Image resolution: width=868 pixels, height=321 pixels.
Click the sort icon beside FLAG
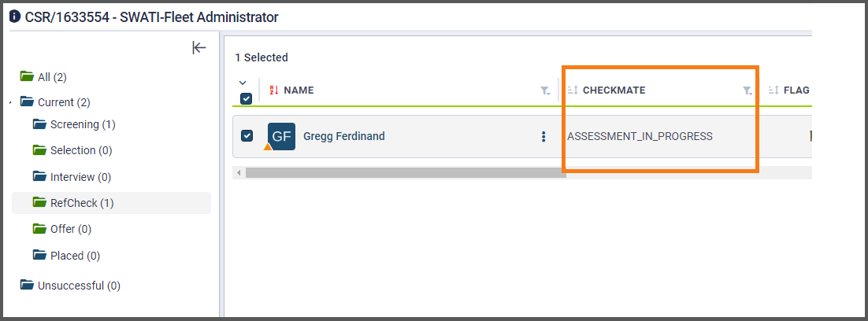[773, 90]
